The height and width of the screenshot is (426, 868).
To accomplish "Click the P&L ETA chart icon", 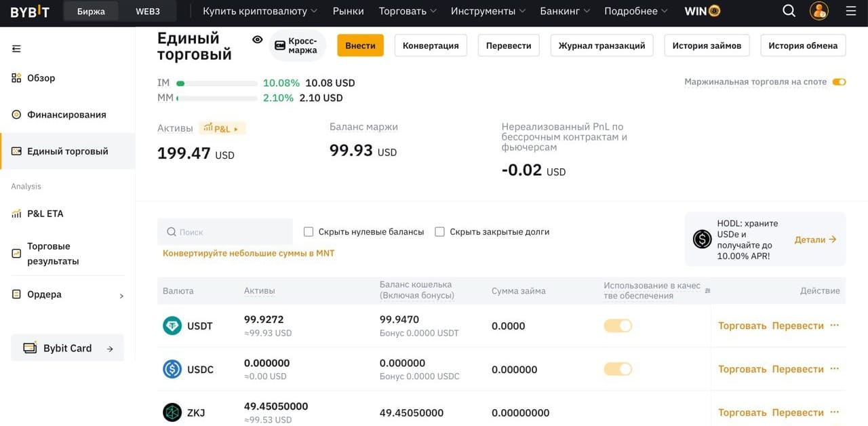I will point(16,214).
